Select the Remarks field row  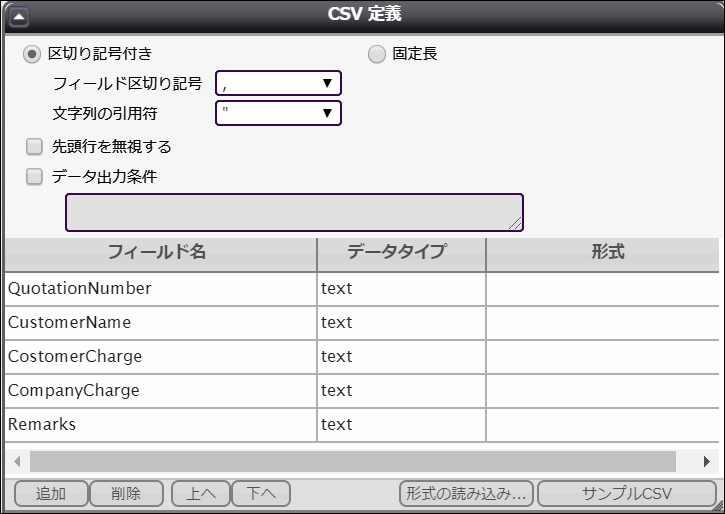[160, 425]
